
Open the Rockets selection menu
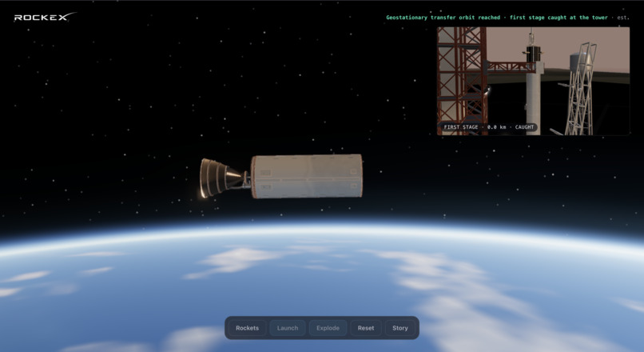click(x=247, y=328)
